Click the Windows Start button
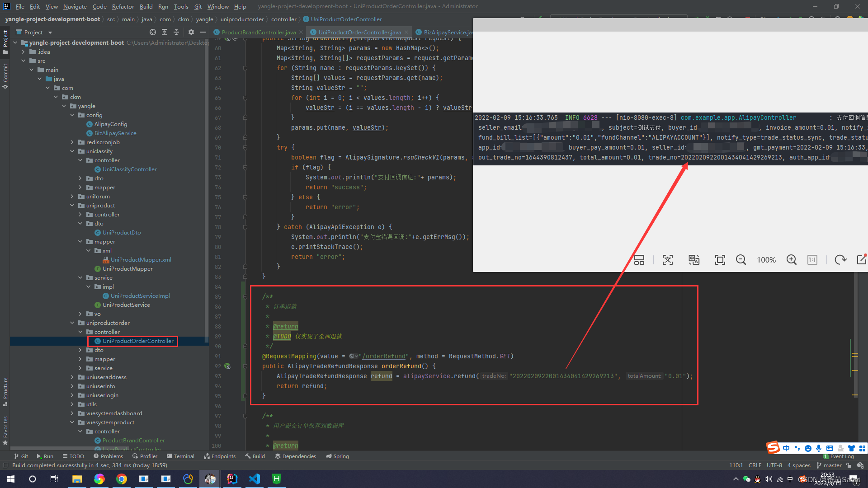The height and width of the screenshot is (488, 868). 11,479
